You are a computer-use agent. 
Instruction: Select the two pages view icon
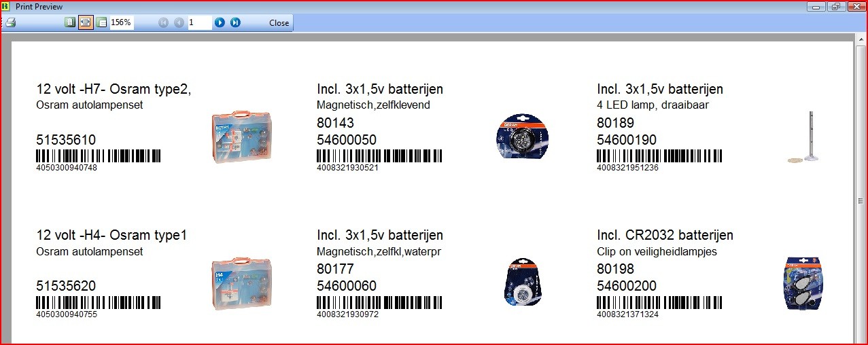pos(101,22)
